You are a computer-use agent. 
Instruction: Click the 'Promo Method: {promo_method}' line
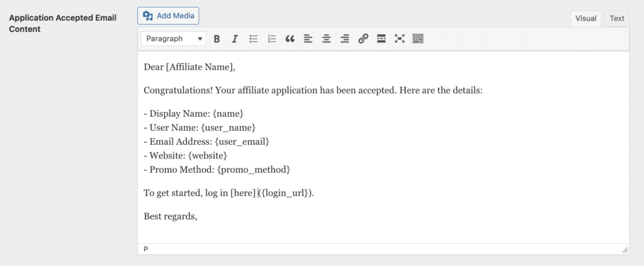tap(217, 170)
